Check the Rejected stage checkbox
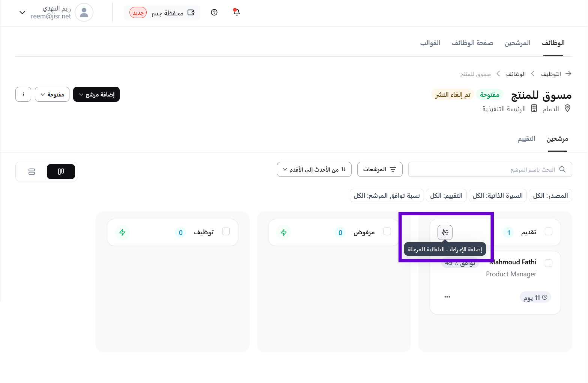This screenshot has width=588, height=383. coord(387,231)
